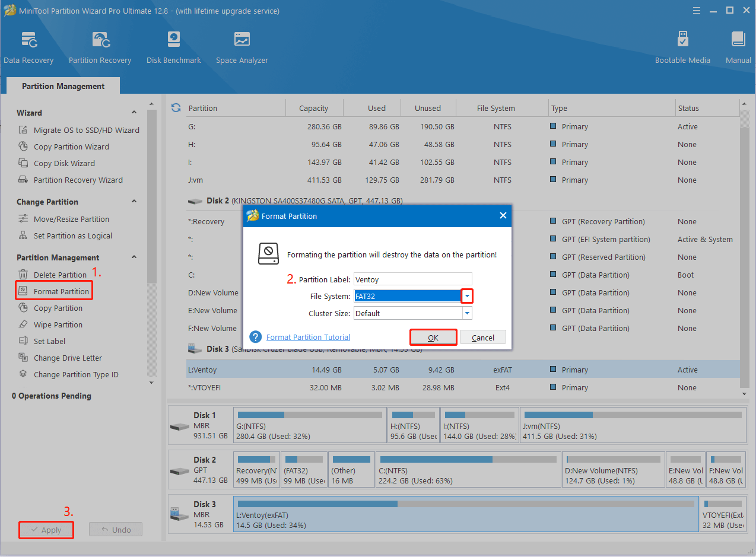Viewport: 756px width, 557px height.
Task: Open Space Analyzer
Action: click(242, 47)
